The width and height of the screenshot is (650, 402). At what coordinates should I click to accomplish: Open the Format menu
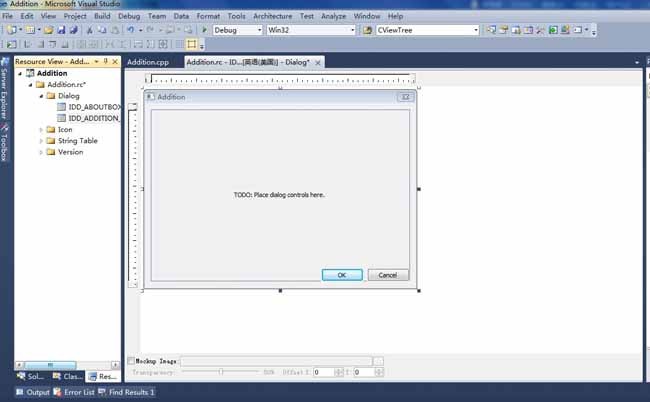pos(208,16)
